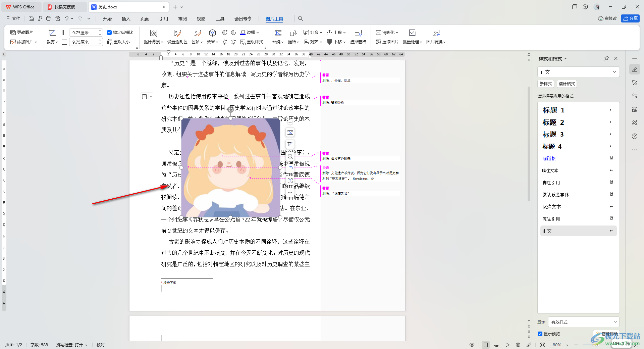Click 重设大小 reset size button
This screenshot has width=644, height=349.
click(118, 42)
